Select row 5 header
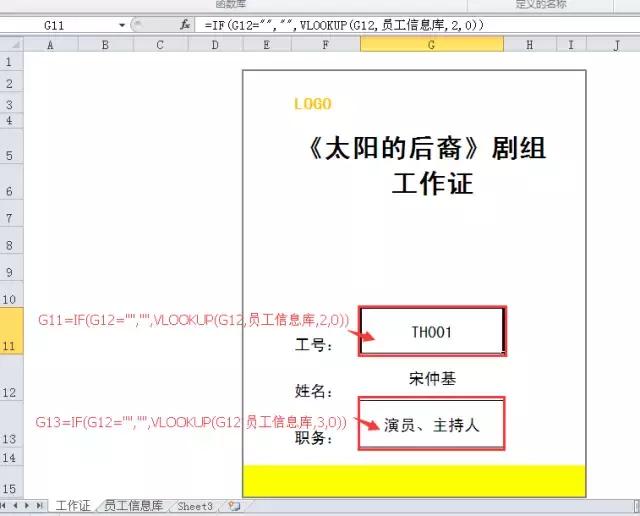The width and height of the screenshot is (640, 516). (11, 146)
